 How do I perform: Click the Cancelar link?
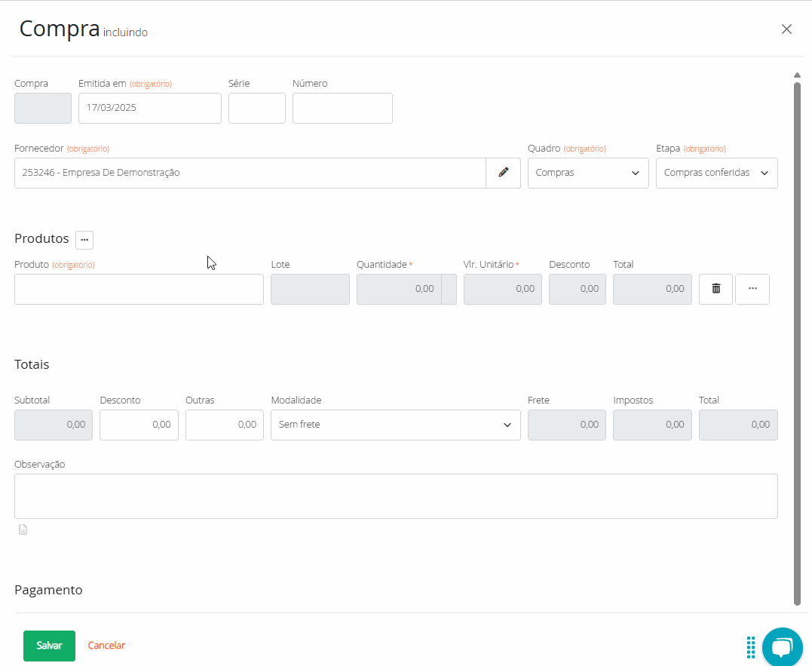pos(106,646)
